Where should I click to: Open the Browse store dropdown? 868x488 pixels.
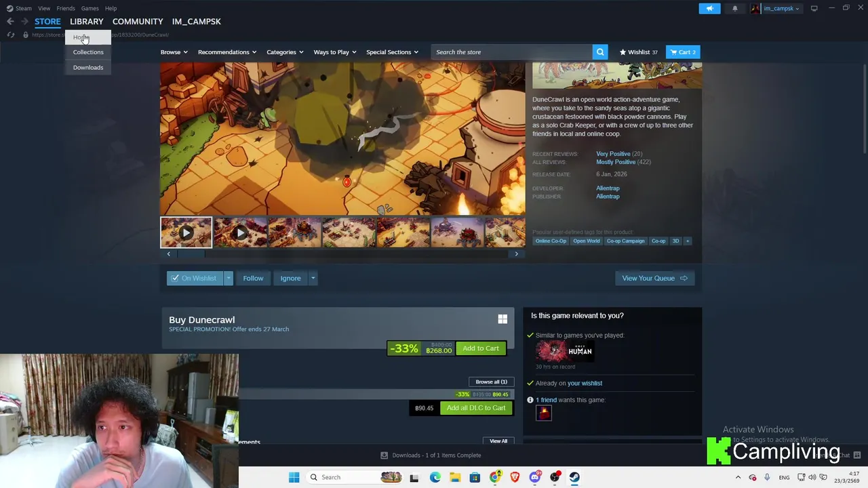174,52
